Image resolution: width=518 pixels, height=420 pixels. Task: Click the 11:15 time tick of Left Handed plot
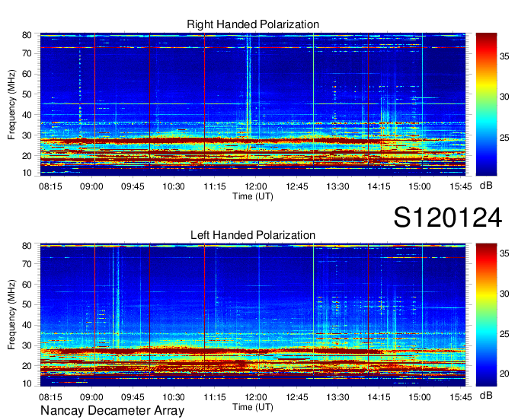pos(215,397)
